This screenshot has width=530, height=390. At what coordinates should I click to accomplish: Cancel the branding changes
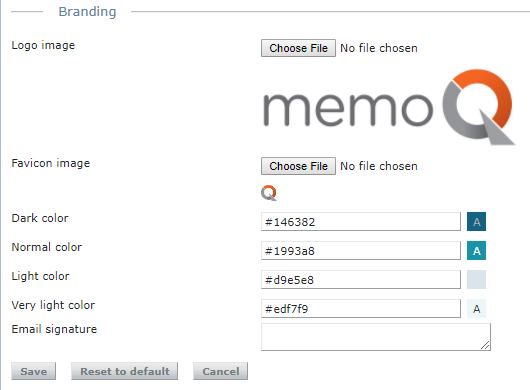pyautogui.click(x=220, y=371)
